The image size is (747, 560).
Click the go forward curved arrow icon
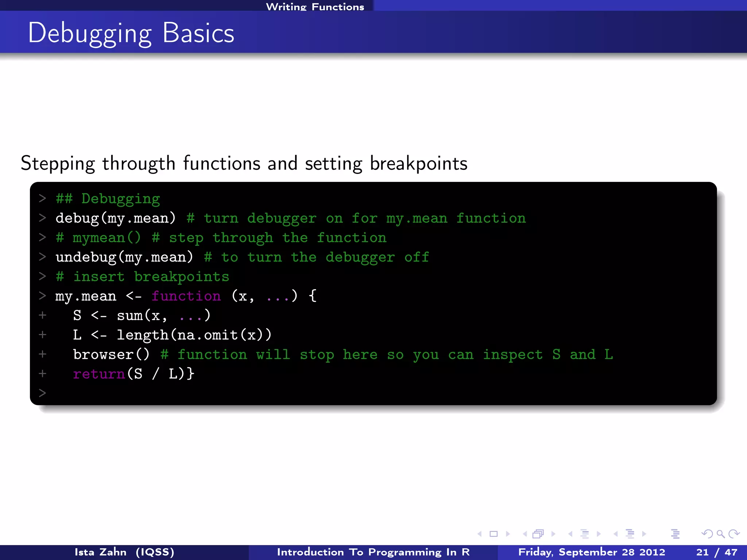pyautogui.click(x=734, y=534)
